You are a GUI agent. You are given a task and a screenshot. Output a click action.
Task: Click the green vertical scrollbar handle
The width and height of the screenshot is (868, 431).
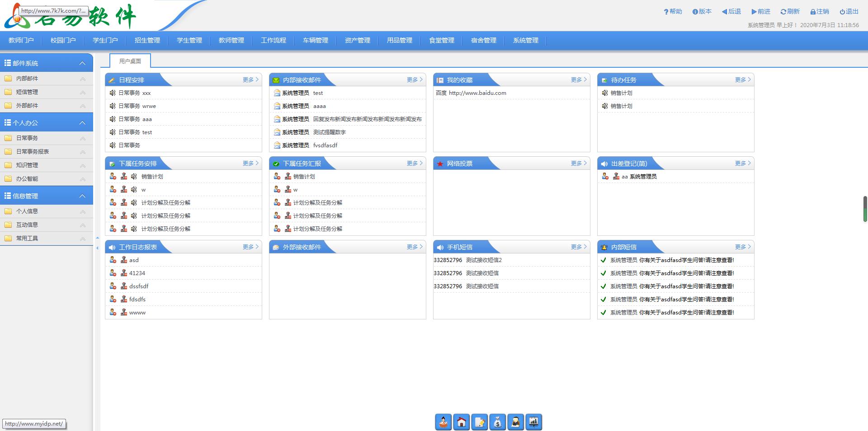tap(865, 209)
